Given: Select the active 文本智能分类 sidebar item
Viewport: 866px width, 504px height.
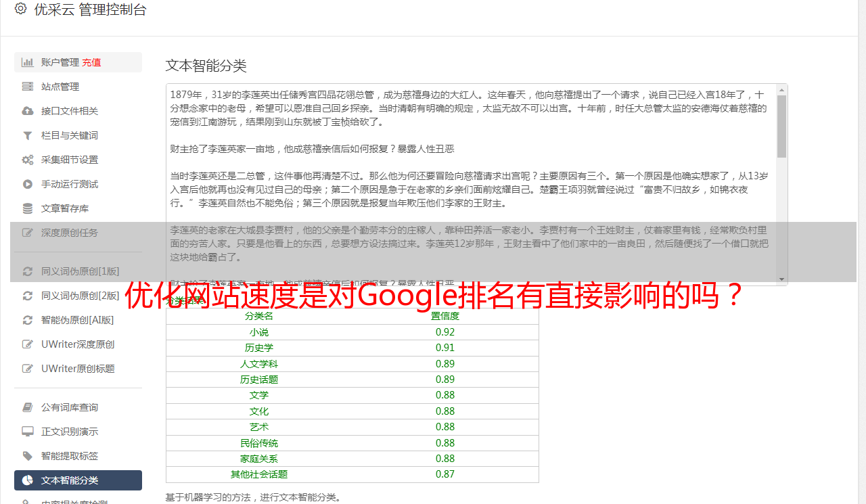Looking at the screenshot, I should [x=78, y=480].
